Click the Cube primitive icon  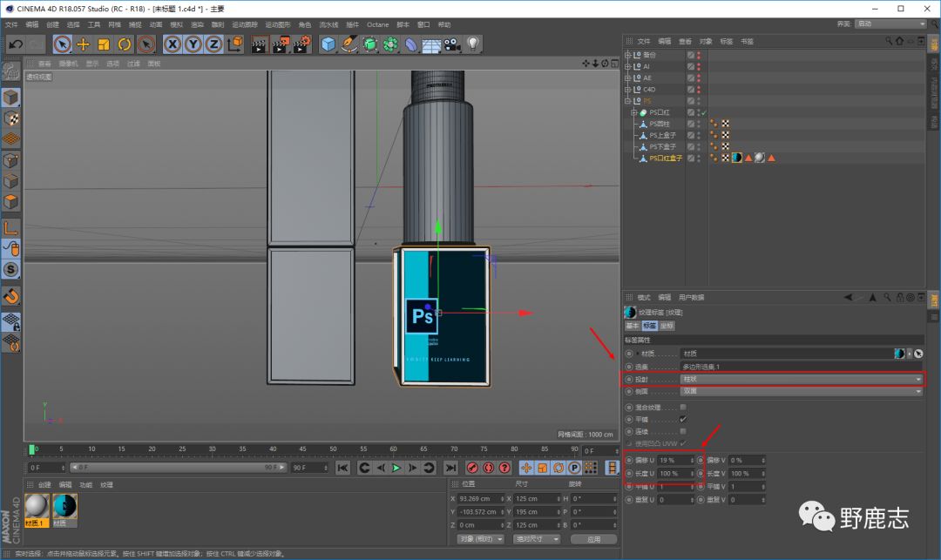(328, 44)
